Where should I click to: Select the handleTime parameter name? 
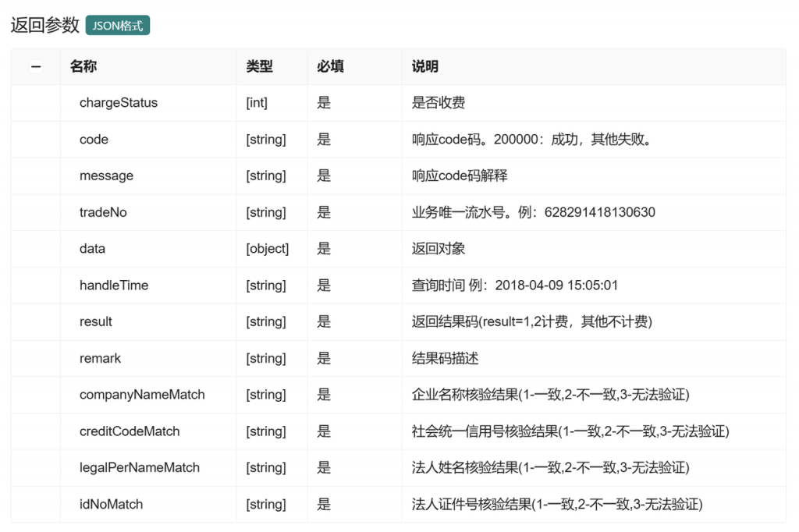(114, 286)
